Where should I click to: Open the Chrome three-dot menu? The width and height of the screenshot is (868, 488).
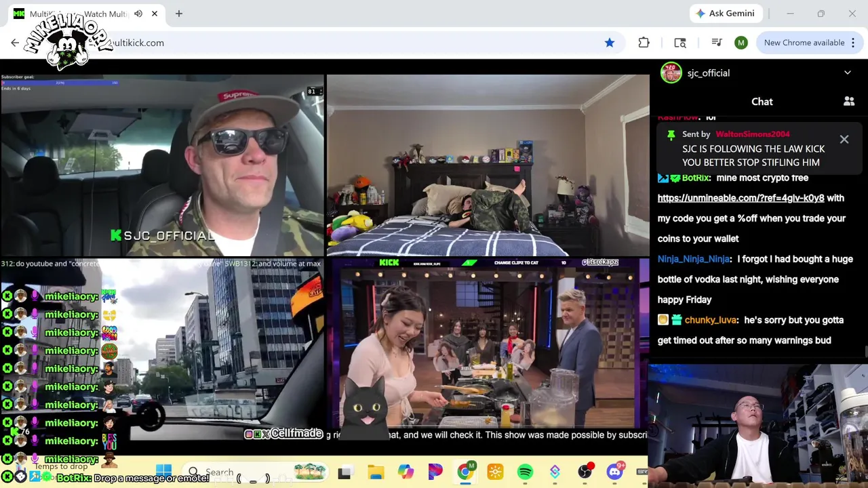pyautogui.click(x=853, y=43)
